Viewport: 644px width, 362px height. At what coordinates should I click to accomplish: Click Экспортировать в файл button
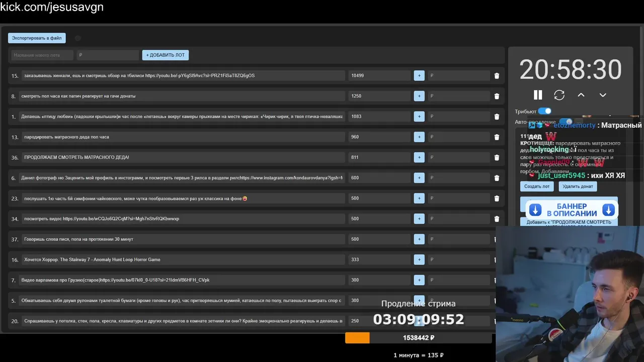(37, 38)
